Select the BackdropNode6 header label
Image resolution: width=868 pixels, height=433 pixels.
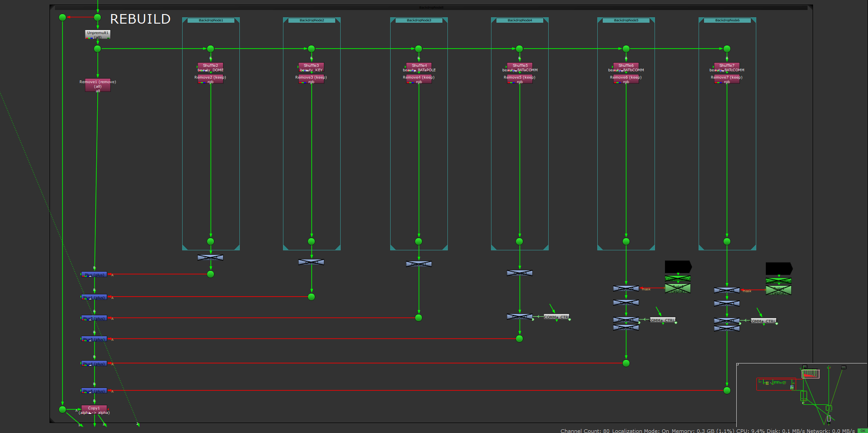click(x=727, y=20)
